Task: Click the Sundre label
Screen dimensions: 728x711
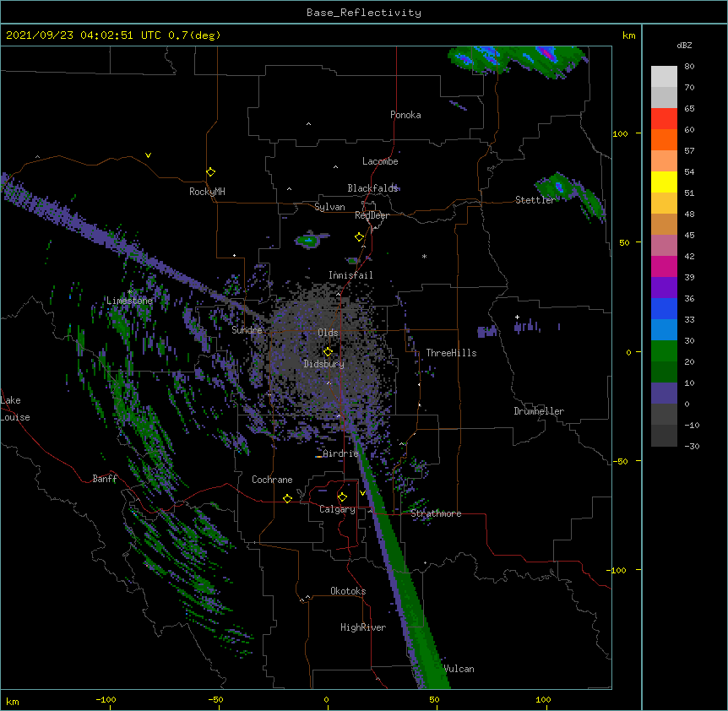Action: (x=247, y=330)
